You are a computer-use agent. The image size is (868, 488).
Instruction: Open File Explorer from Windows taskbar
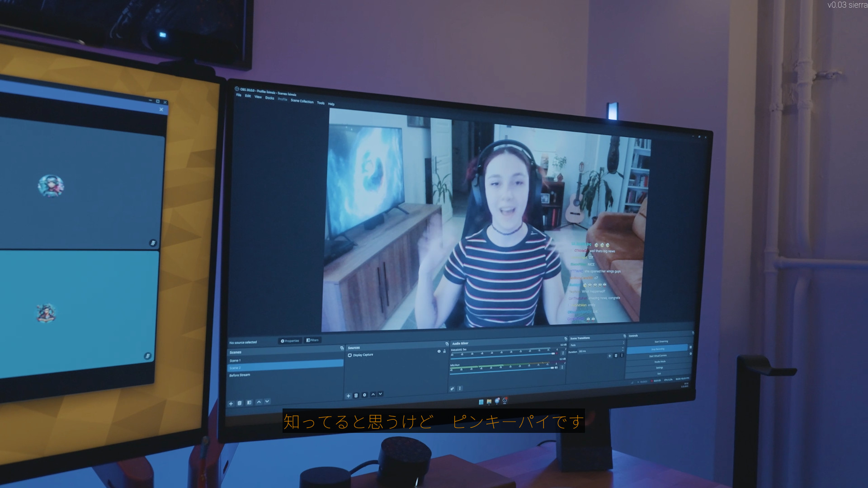[x=489, y=402]
